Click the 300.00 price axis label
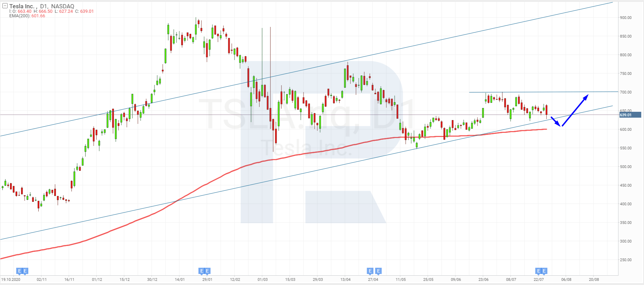This screenshot has height=285, width=644. 626,241
